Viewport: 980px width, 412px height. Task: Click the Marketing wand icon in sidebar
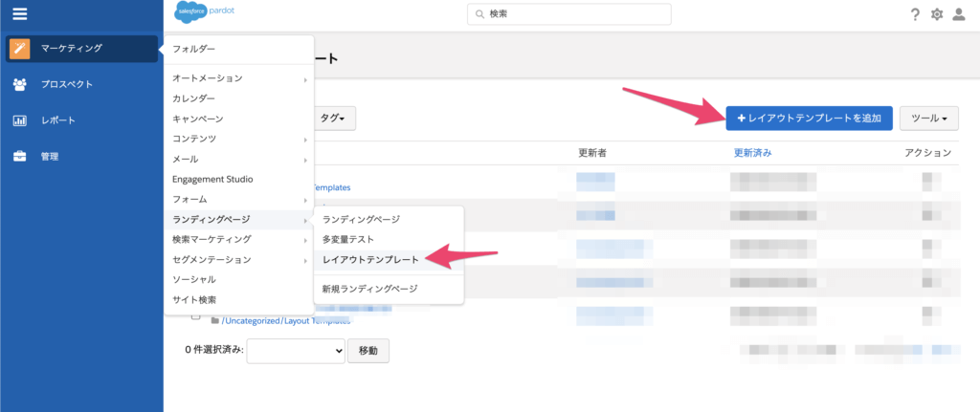pos(19,49)
